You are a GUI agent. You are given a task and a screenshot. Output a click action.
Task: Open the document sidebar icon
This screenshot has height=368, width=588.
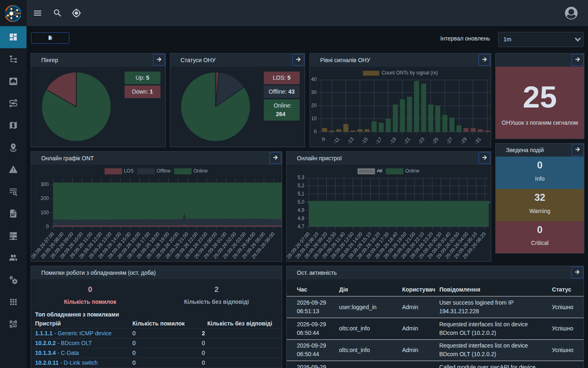click(13, 213)
